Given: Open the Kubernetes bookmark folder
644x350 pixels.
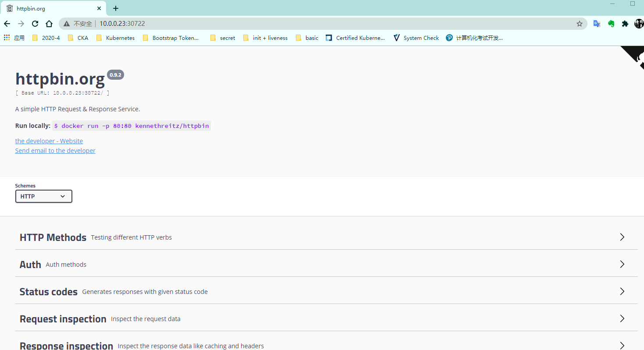Looking at the screenshot, I should pos(115,38).
